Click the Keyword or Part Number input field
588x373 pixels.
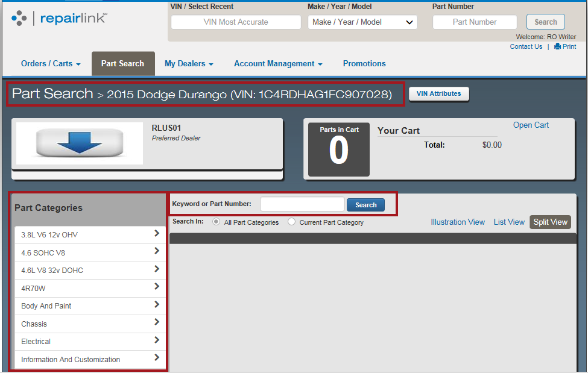pos(302,204)
